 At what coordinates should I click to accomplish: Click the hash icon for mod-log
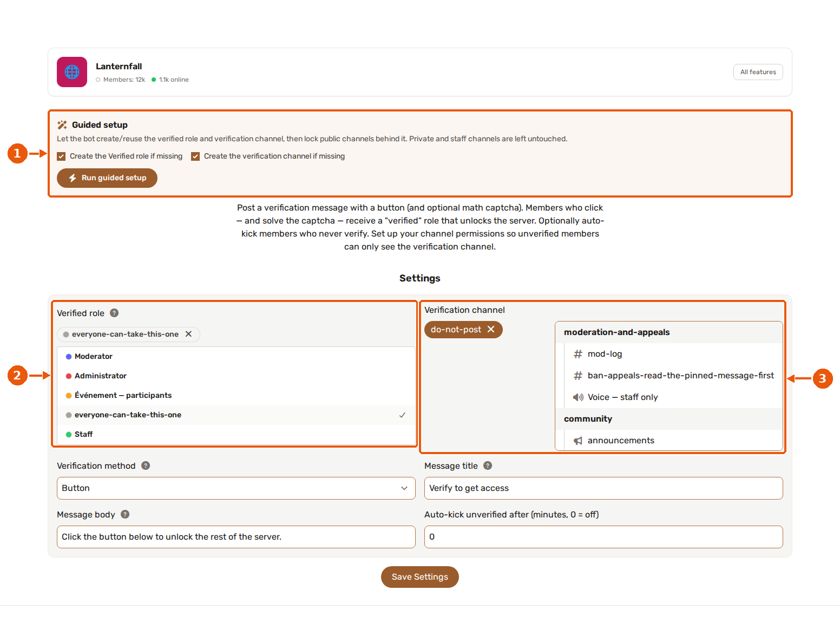click(578, 354)
